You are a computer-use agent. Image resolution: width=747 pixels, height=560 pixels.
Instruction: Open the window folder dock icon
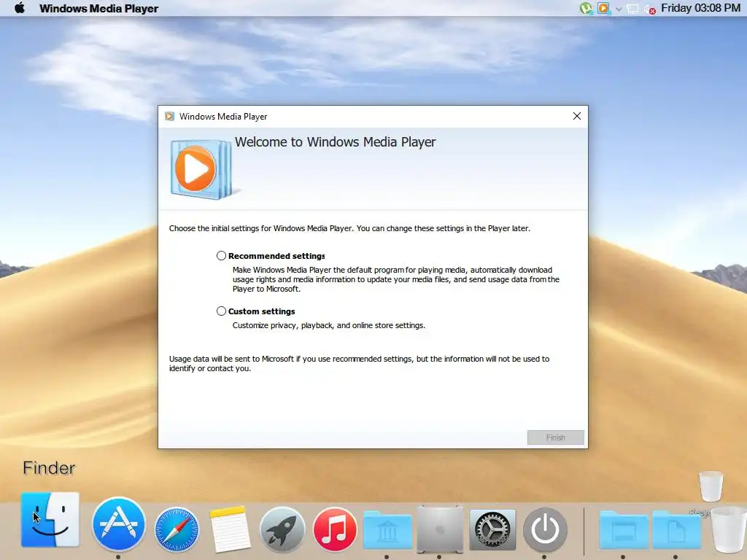click(623, 530)
